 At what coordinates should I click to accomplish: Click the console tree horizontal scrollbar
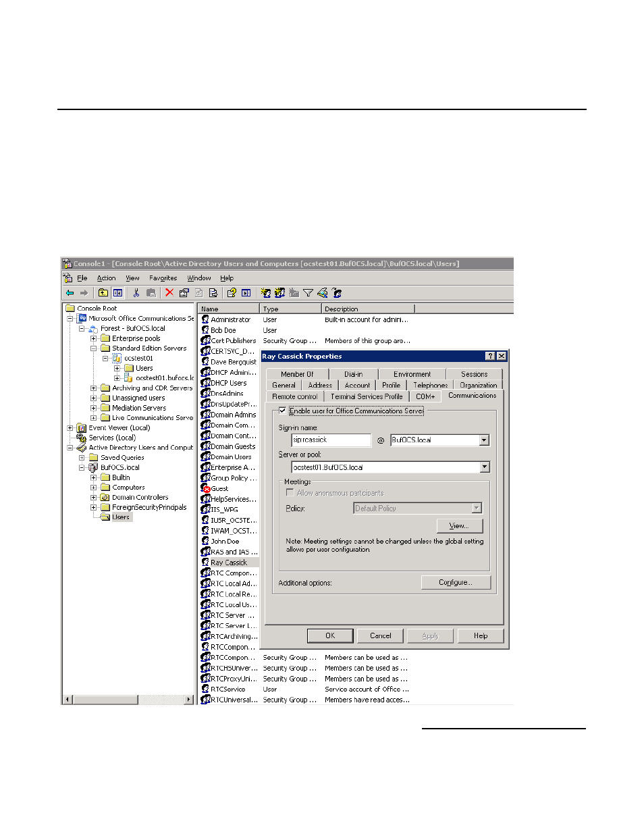(x=128, y=700)
